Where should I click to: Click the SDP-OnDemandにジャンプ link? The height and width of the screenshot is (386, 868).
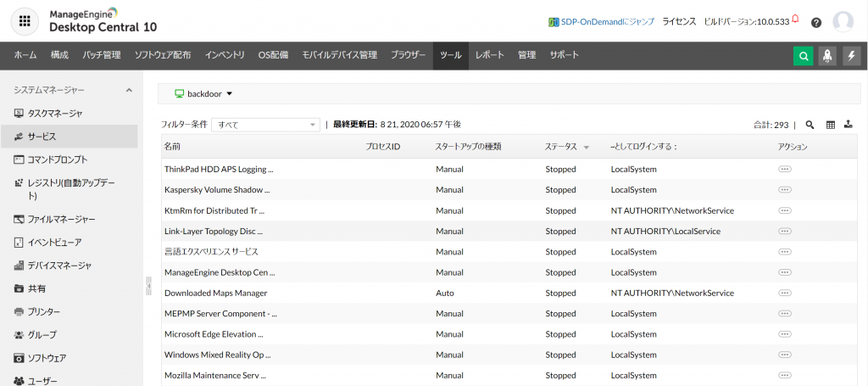tap(602, 21)
